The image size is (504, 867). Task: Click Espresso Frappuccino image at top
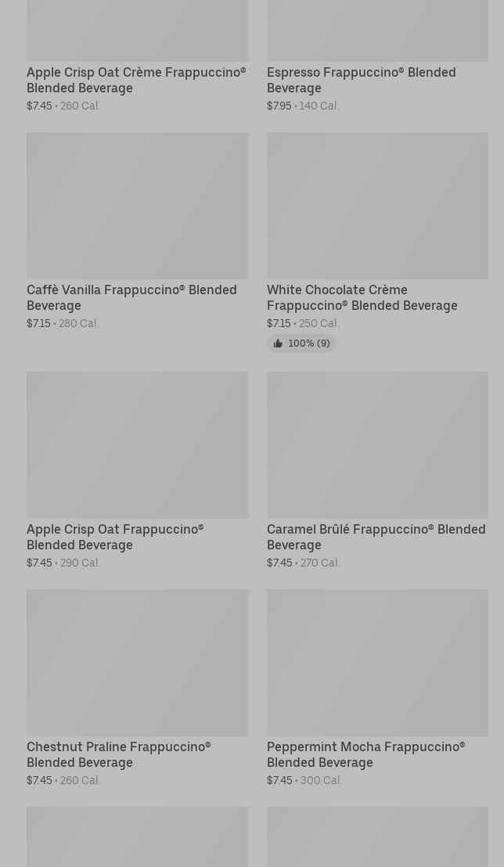(377, 30)
